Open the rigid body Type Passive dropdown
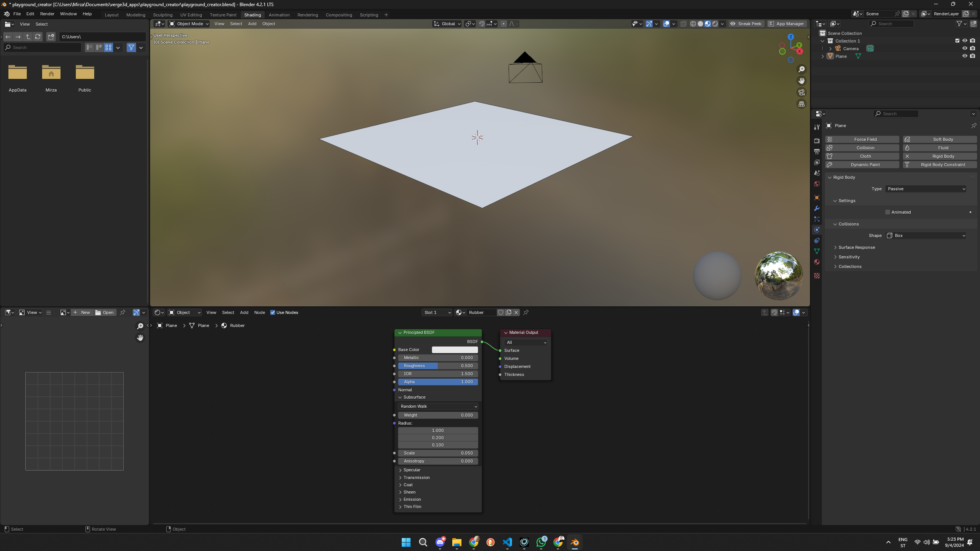The height and width of the screenshot is (551, 980). pos(926,189)
